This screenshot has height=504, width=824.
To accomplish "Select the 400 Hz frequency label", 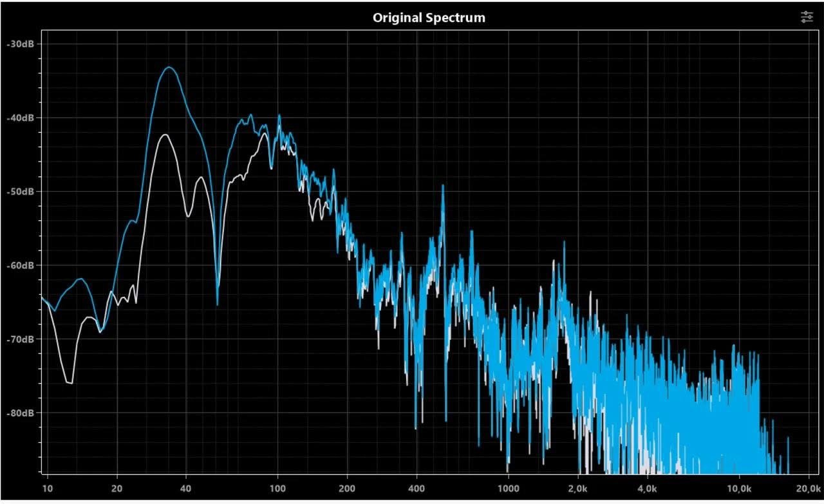I will pos(417,487).
